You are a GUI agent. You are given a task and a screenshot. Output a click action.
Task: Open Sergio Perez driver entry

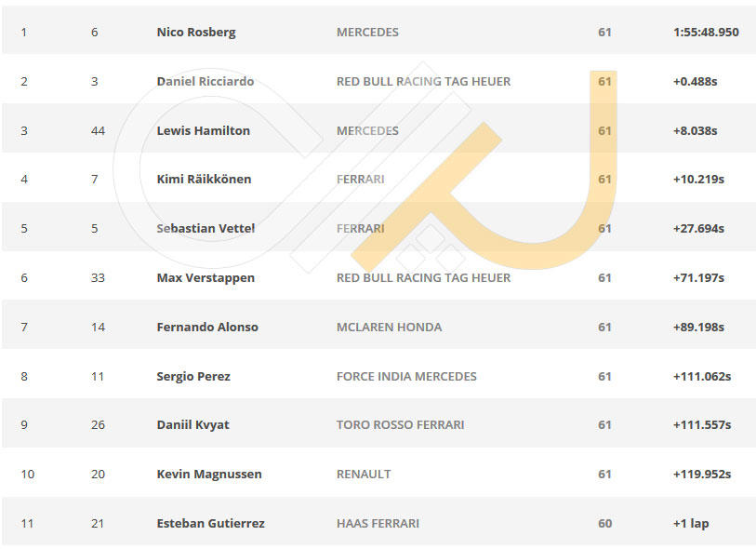pyautogui.click(x=193, y=376)
